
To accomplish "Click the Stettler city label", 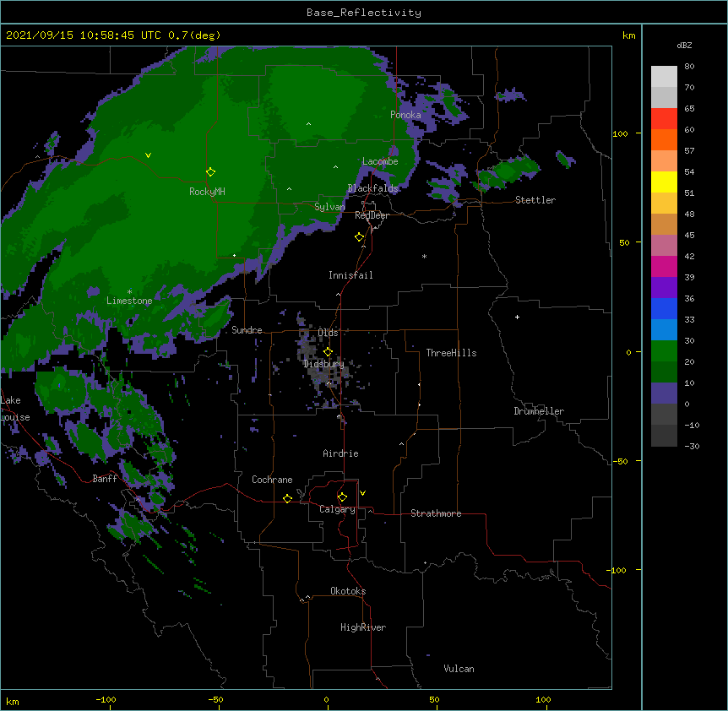I will click(x=535, y=200).
